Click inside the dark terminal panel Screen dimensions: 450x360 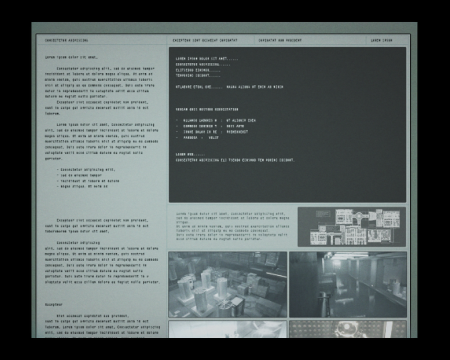(287, 125)
